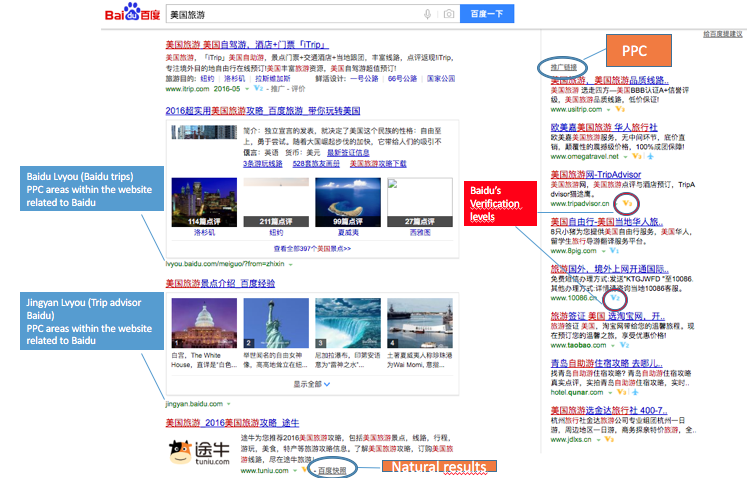Open the 美国旅游攻略下载 link
The height and width of the screenshot is (478, 750).
coord(378,164)
